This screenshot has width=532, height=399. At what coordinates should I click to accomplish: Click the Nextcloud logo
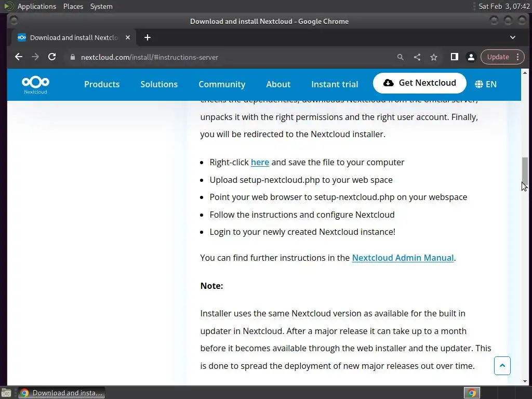(35, 85)
